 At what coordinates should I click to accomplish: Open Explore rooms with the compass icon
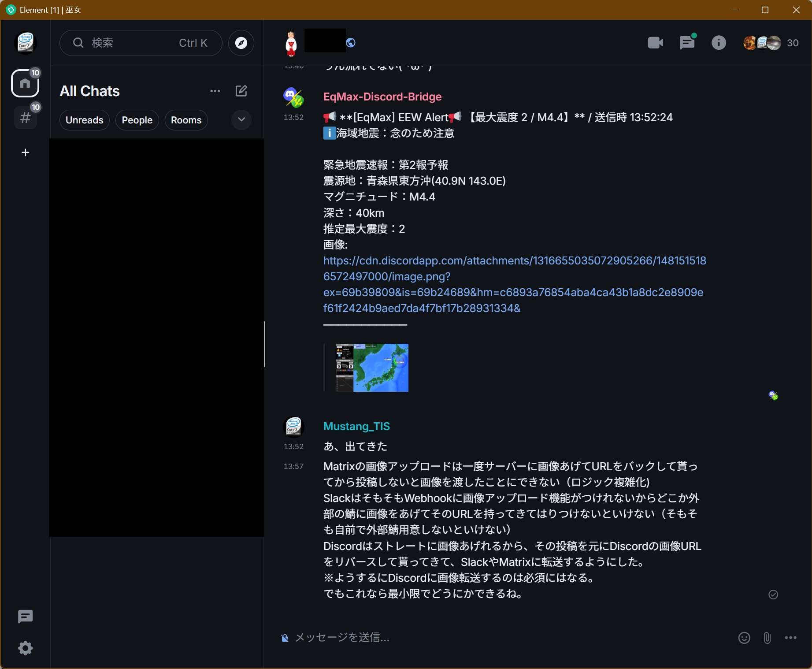tap(241, 43)
